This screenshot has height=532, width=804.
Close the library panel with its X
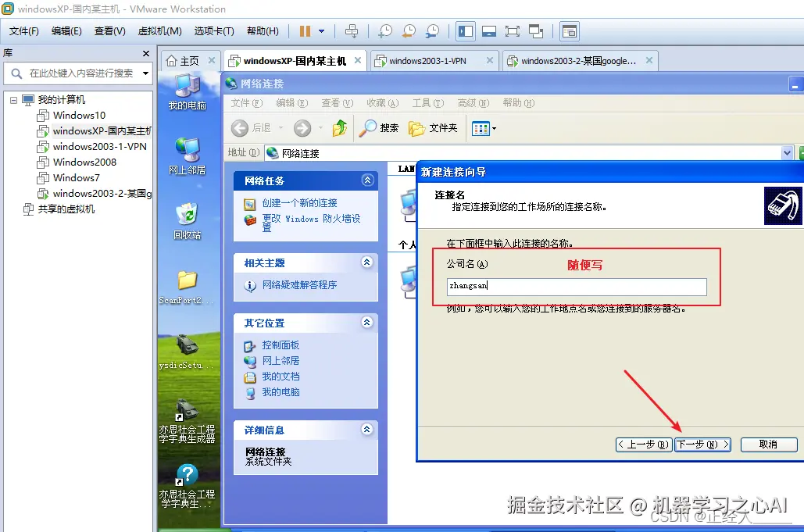point(145,53)
